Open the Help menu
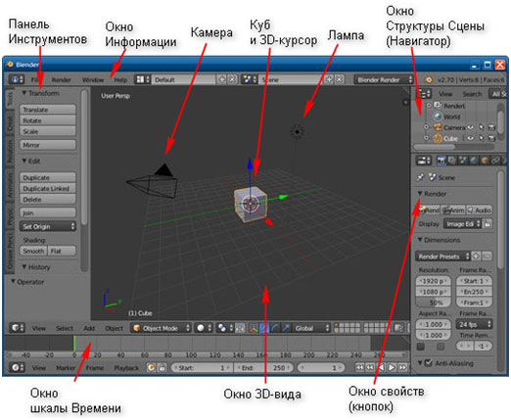The height and width of the screenshot is (420, 511). pyautogui.click(x=120, y=79)
